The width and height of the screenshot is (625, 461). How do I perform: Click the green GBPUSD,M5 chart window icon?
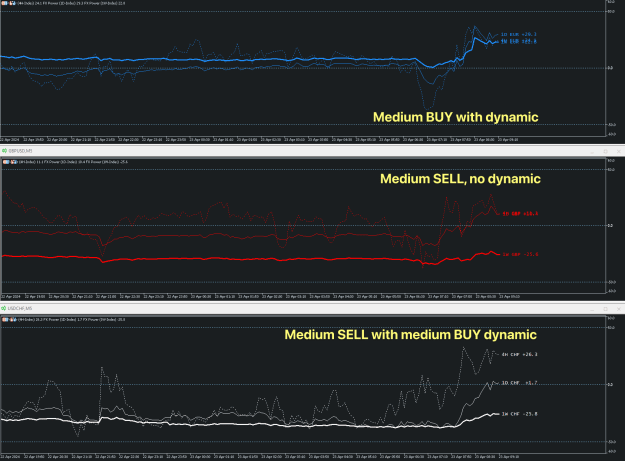tap(4, 151)
